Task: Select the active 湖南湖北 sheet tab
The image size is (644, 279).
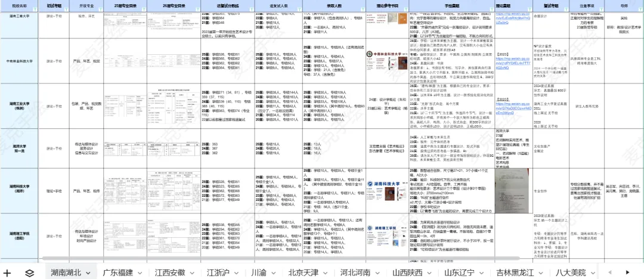Action: click(x=66, y=273)
